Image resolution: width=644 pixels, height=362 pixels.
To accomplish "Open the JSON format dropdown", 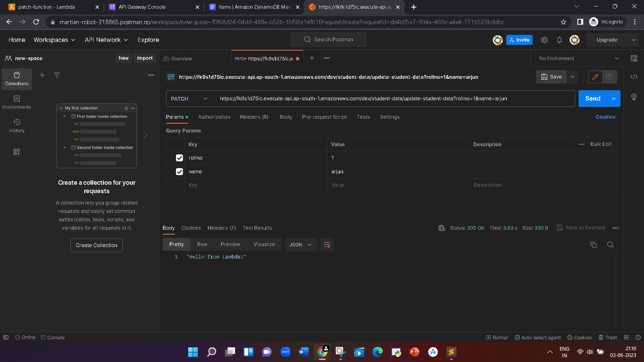I will [301, 245].
